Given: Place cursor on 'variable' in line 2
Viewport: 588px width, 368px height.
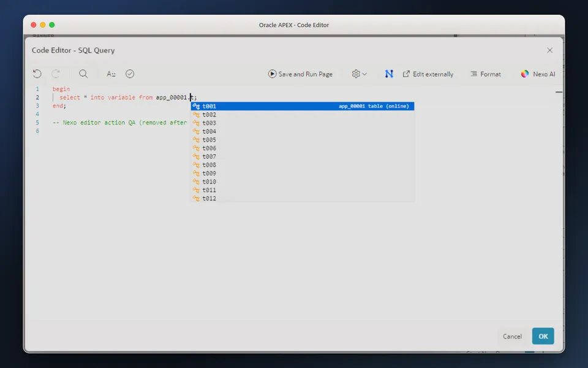Looking at the screenshot, I should click(x=121, y=98).
